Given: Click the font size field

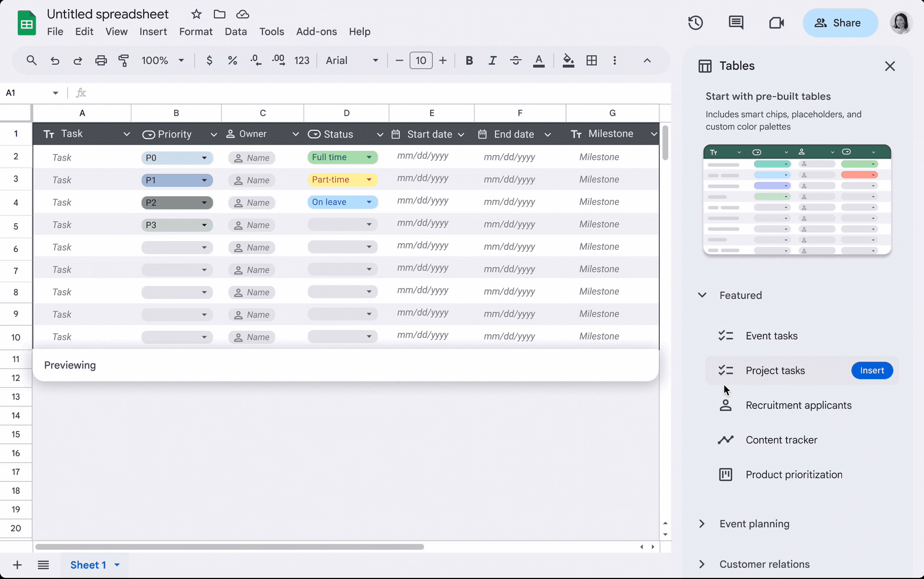Looking at the screenshot, I should coord(421,60).
